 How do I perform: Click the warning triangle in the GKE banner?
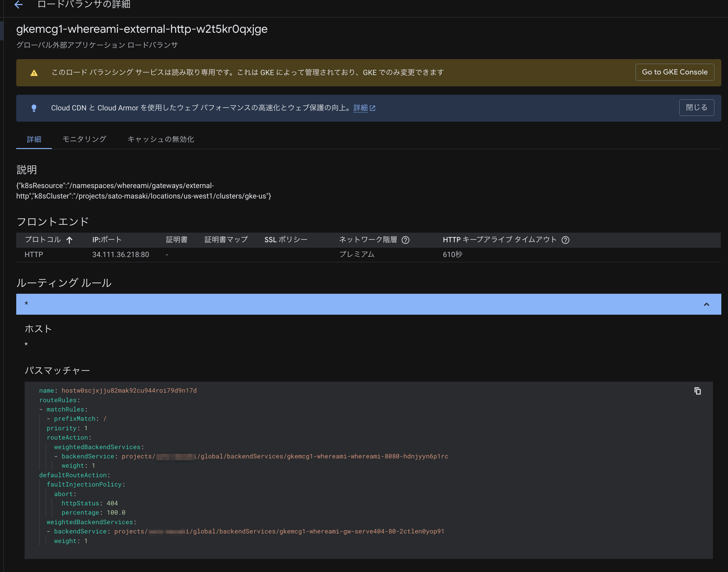34,72
